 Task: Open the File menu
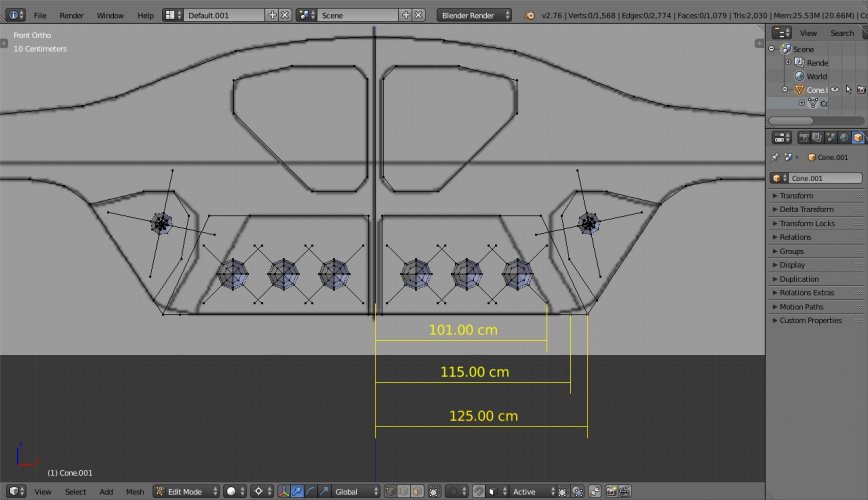(x=40, y=15)
